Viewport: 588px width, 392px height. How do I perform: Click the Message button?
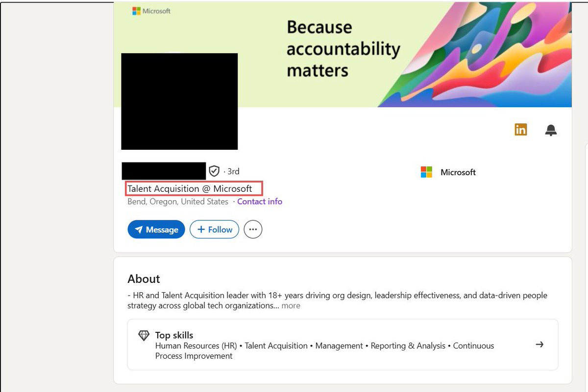tap(156, 230)
